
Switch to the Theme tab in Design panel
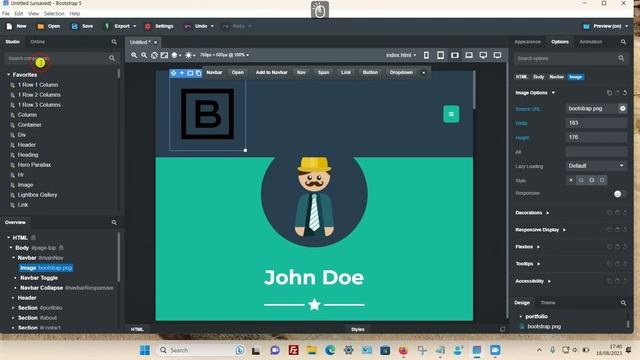pos(548,302)
